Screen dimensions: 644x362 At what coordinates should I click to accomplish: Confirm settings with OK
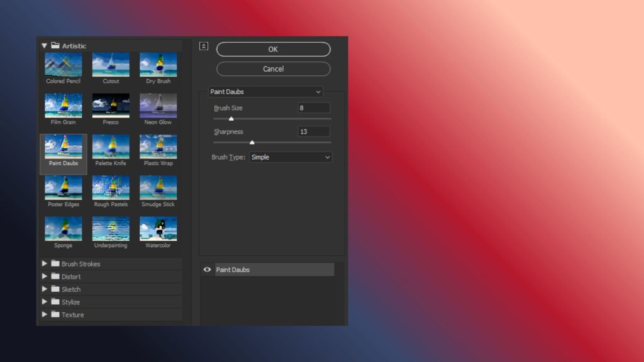coord(273,49)
